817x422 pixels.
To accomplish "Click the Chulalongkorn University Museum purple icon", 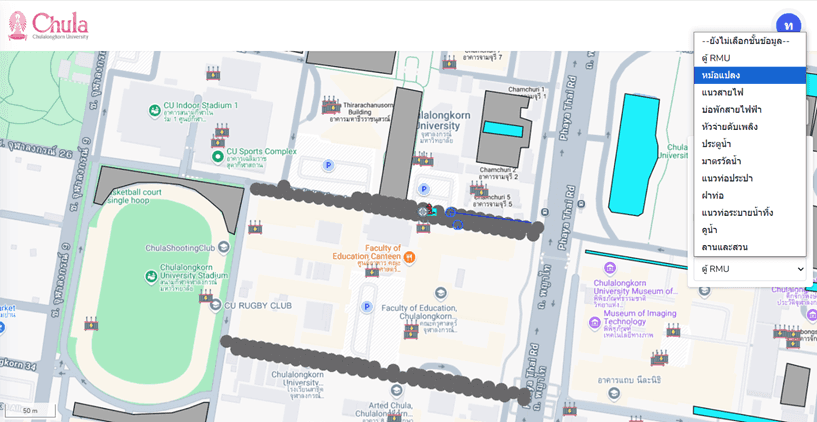I will tap(610, 268).
